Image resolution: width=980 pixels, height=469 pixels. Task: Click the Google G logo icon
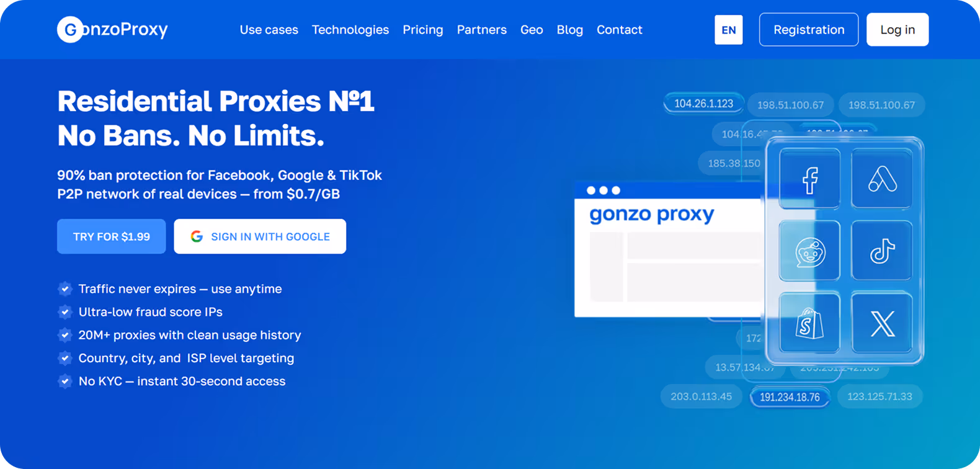197,236
